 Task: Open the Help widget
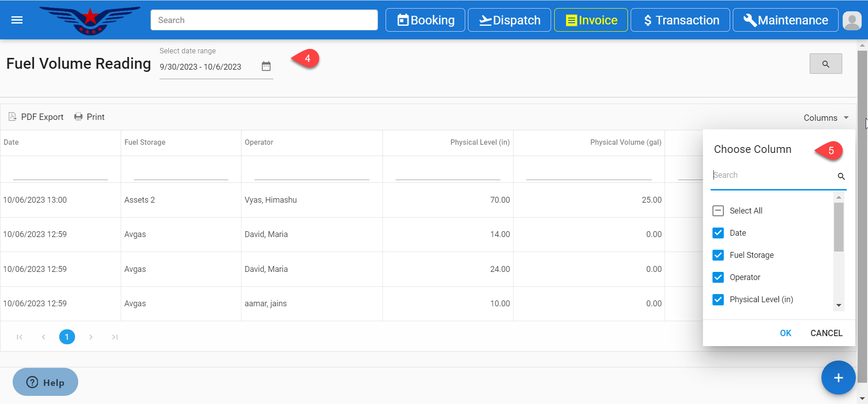[45, 382]
